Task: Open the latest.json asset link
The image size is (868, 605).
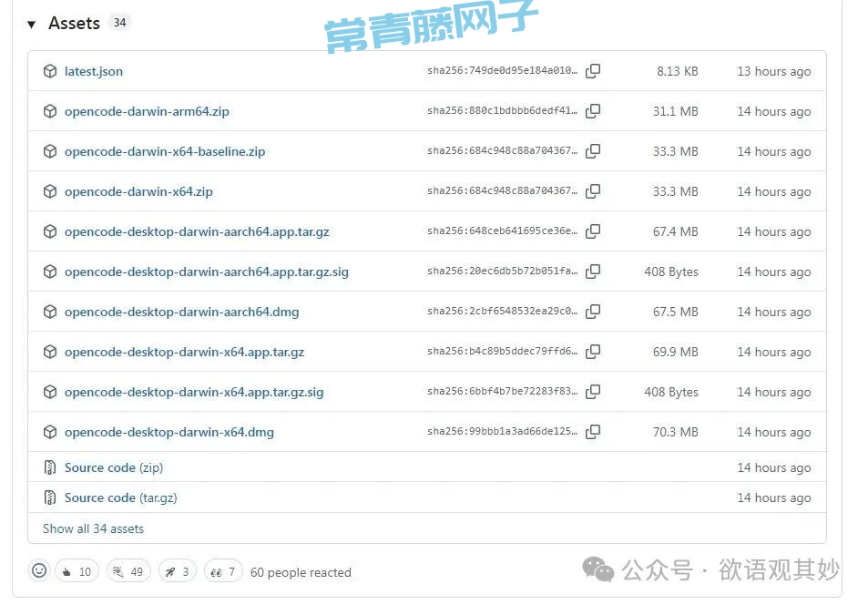Action: (93, 71)
